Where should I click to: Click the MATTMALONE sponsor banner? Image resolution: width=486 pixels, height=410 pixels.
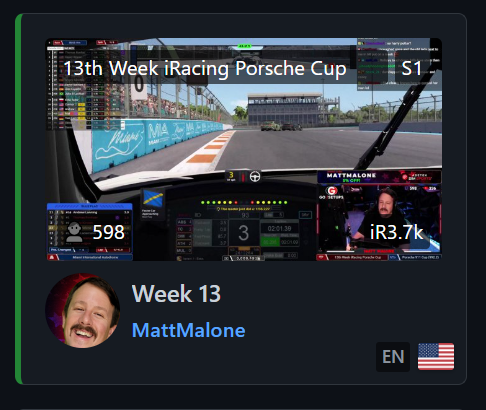pyautogui.click(x=379, y=177)
